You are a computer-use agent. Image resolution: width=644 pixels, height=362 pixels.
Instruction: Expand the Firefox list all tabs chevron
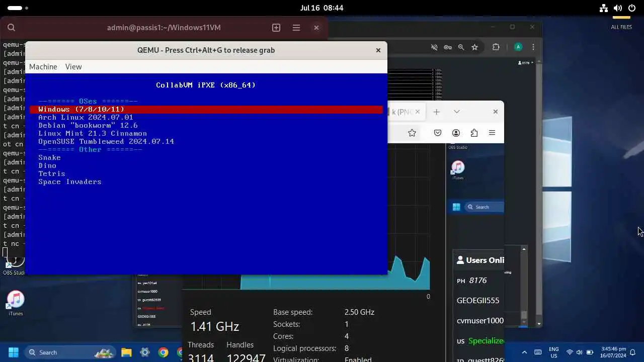pyautogui.click(x=456, y=112)
